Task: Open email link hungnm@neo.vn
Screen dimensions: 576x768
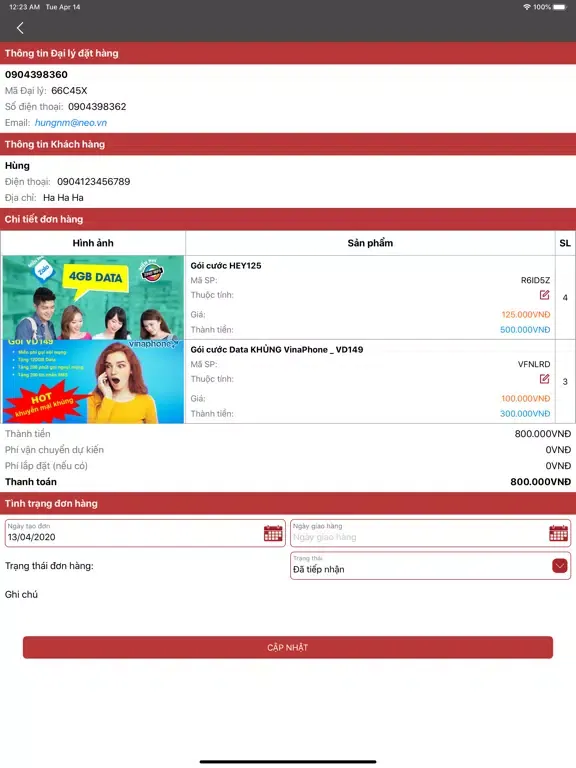Action: coord(71,123)
